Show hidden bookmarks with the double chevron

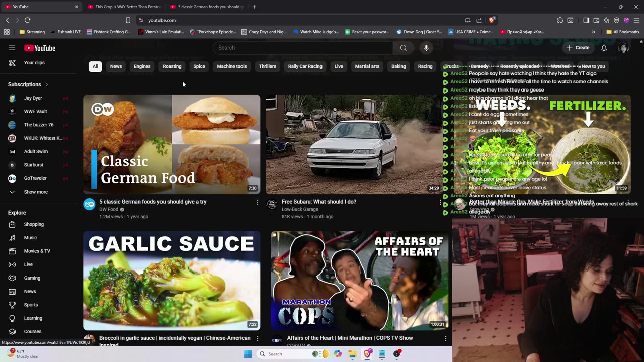[594, 32]
